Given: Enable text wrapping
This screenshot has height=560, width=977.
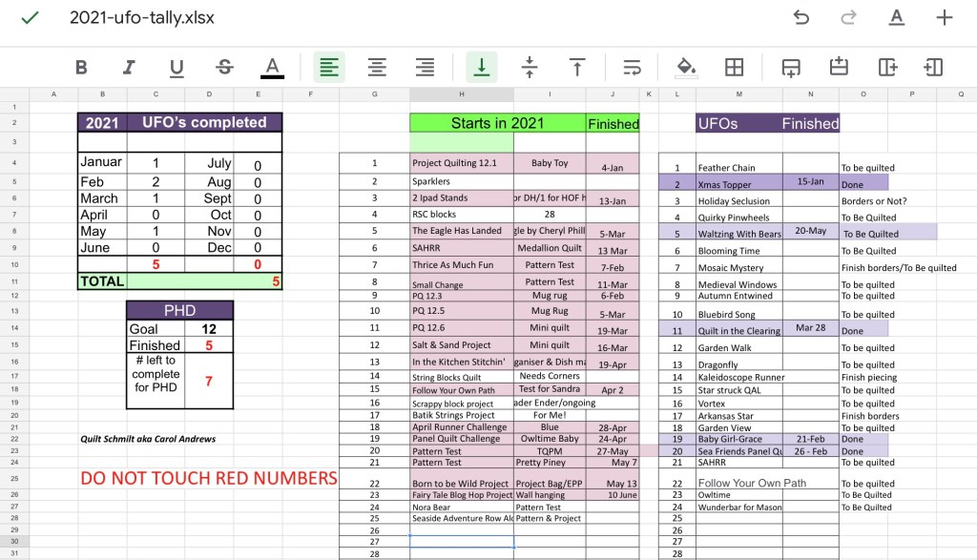Looking at the screenshot, I should pyautogui.click(x=632, y=67).
